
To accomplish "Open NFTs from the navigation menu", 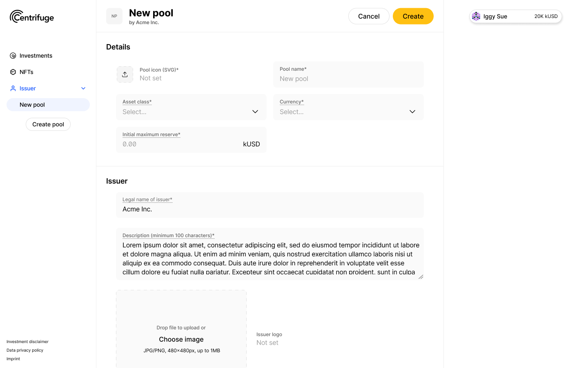I will click(27, 72).
